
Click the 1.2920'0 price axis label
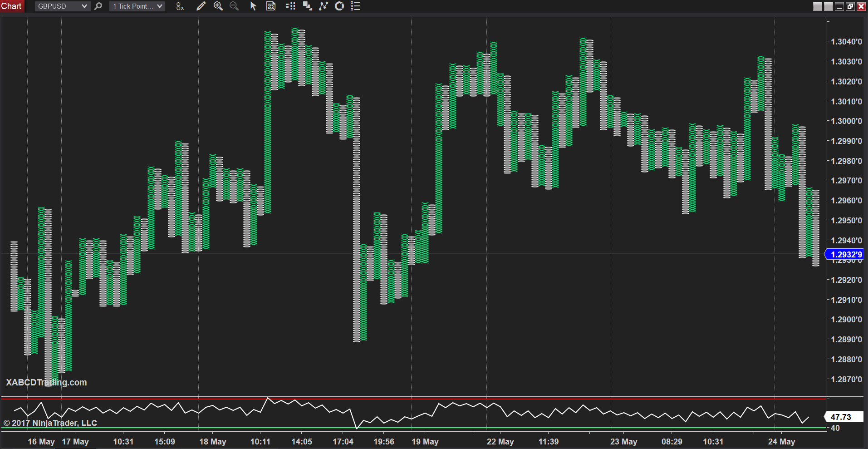tap(847, 280)
